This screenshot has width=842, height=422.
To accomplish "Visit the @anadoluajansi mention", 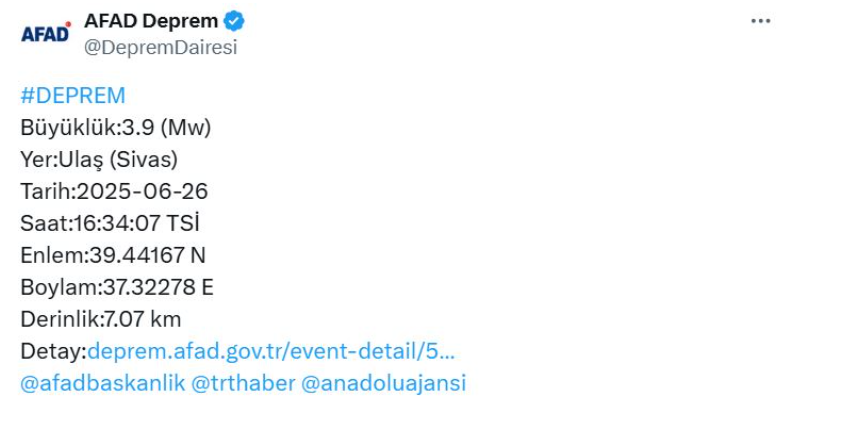I will [383, 383].
